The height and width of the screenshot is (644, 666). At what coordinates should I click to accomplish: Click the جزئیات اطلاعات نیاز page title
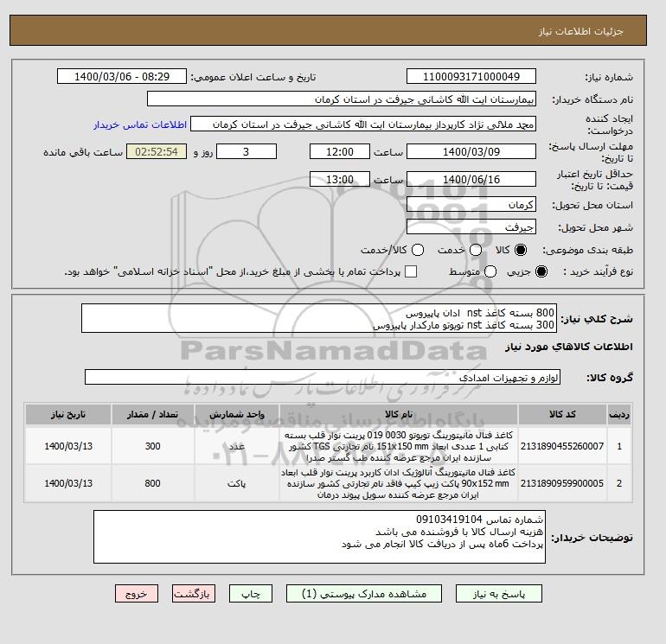(580, 31)
